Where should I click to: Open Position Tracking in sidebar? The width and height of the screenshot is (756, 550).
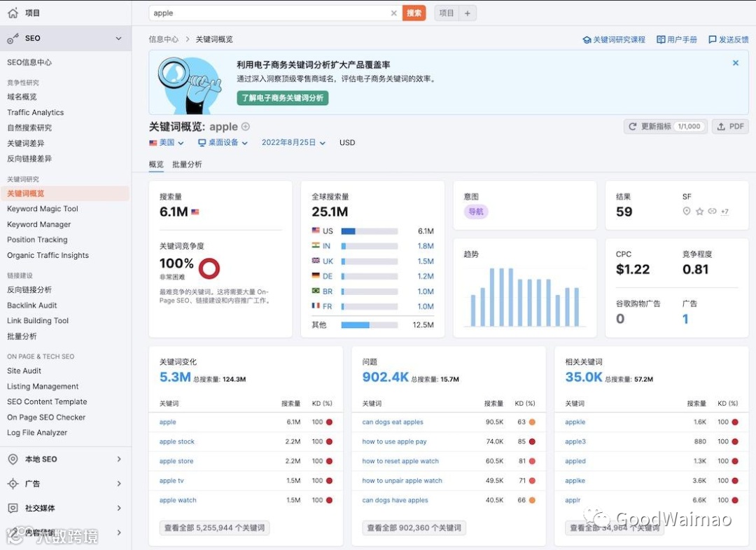tap(37, 240)
